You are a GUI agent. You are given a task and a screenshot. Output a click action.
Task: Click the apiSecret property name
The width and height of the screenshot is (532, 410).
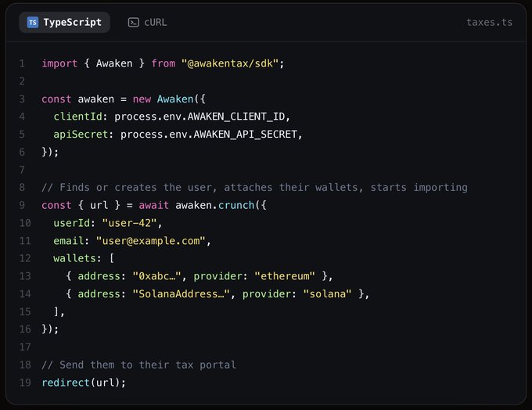coord(81,135)
